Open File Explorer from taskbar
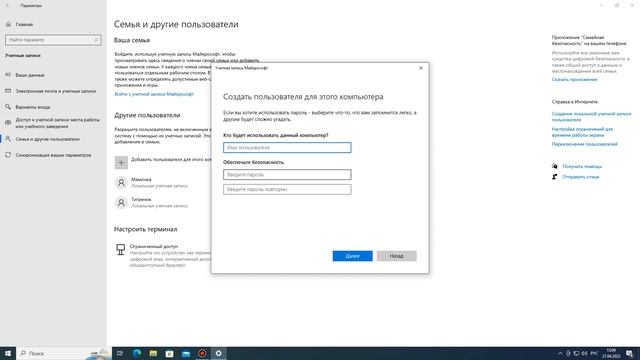 click(153, 353)
